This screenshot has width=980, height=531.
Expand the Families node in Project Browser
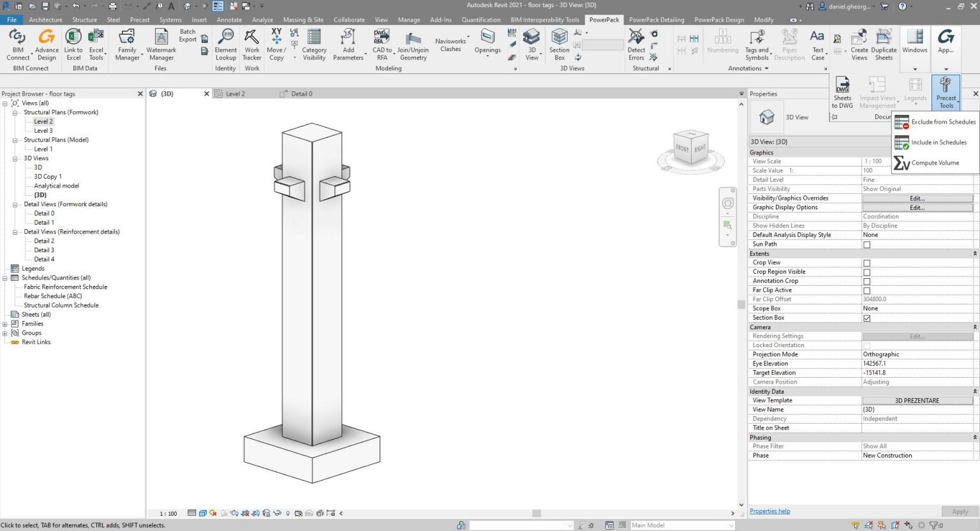coord(5,324)
